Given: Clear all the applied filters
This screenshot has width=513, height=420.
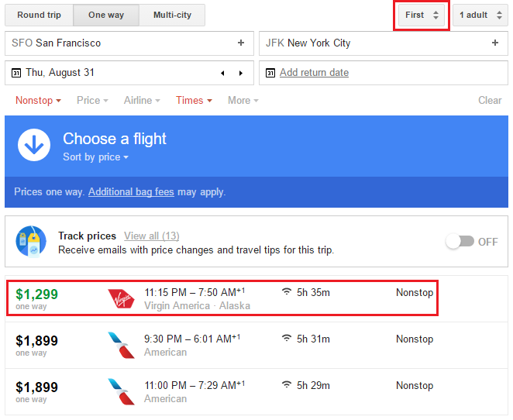Looking at the screenshot, I should pyautogui.click(x=490, y=100).
